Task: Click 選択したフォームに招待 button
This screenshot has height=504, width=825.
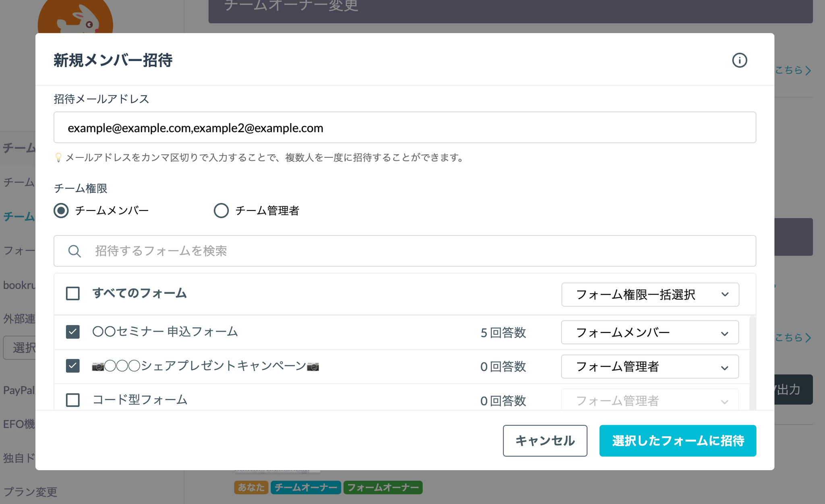Action: coord(678,441)
